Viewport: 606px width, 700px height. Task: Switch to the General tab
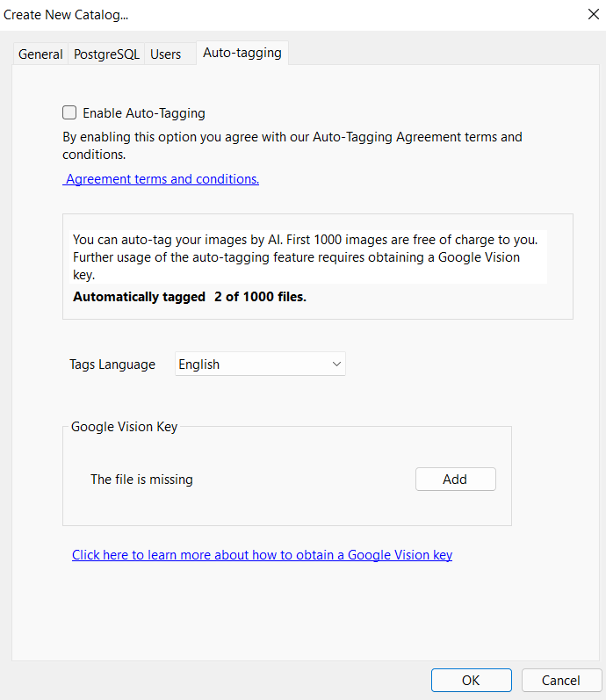(x=40, y=54)
